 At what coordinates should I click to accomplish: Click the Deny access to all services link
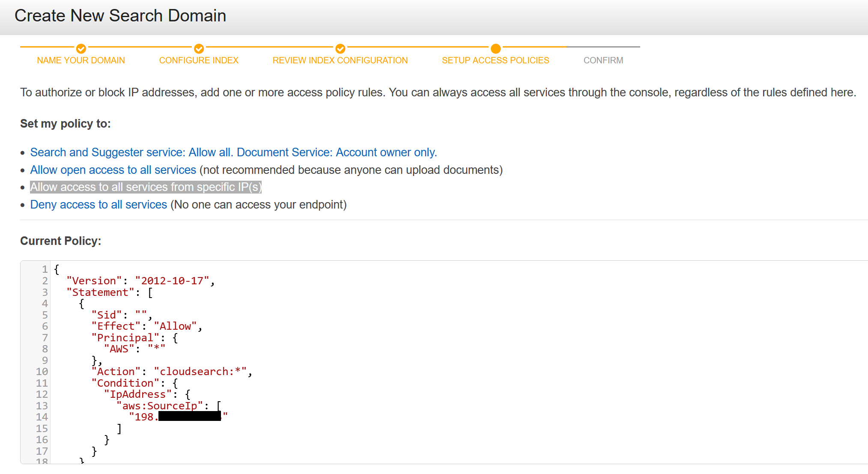coord(98,205)
